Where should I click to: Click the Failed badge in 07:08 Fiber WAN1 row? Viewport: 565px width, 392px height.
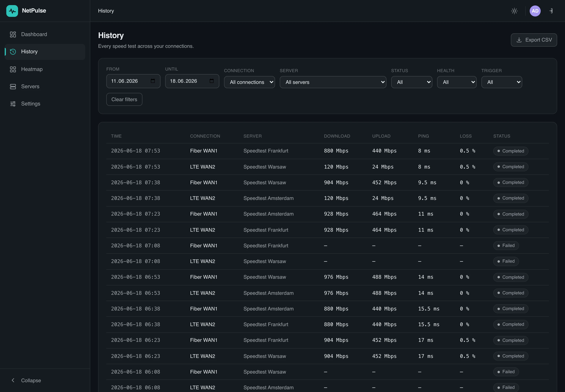(x=506, y=246)
